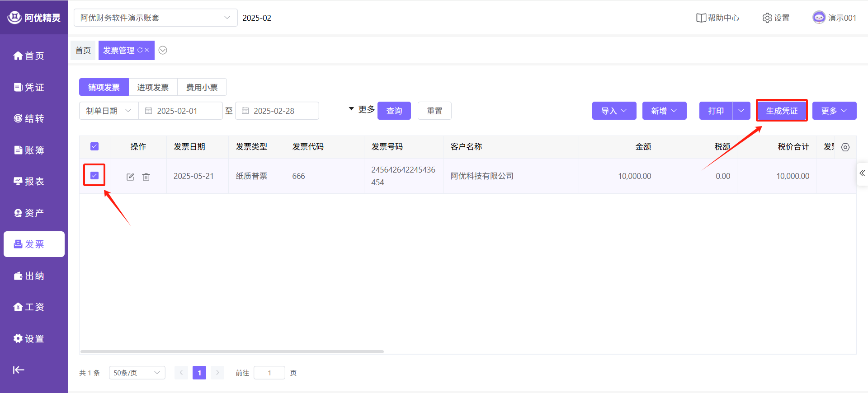
Task: Click the trash delete icon in invoice row
Action: point(146,177)
